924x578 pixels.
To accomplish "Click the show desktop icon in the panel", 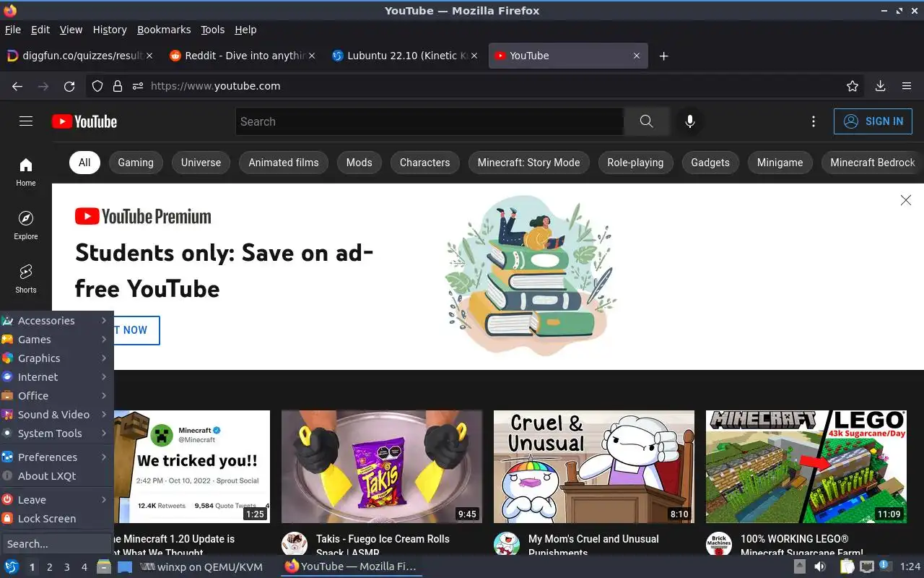I will coord(125,567).
